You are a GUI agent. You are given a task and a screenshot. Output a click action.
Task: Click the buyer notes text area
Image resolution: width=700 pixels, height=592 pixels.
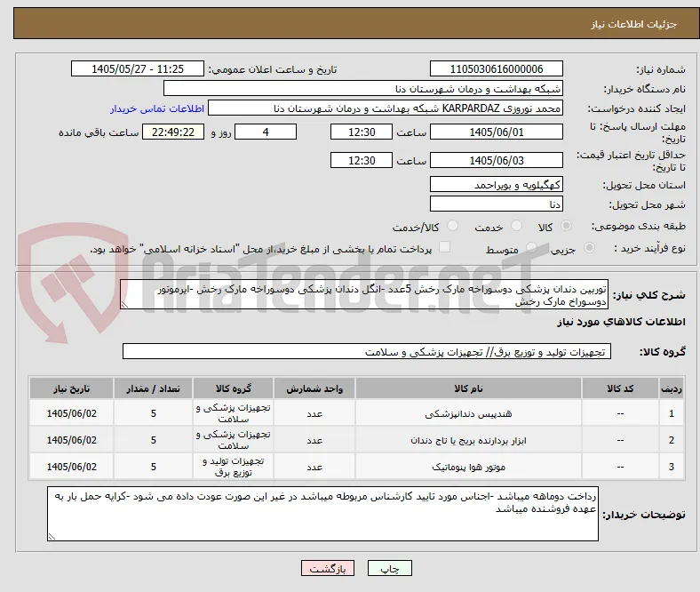pos(322,514)
